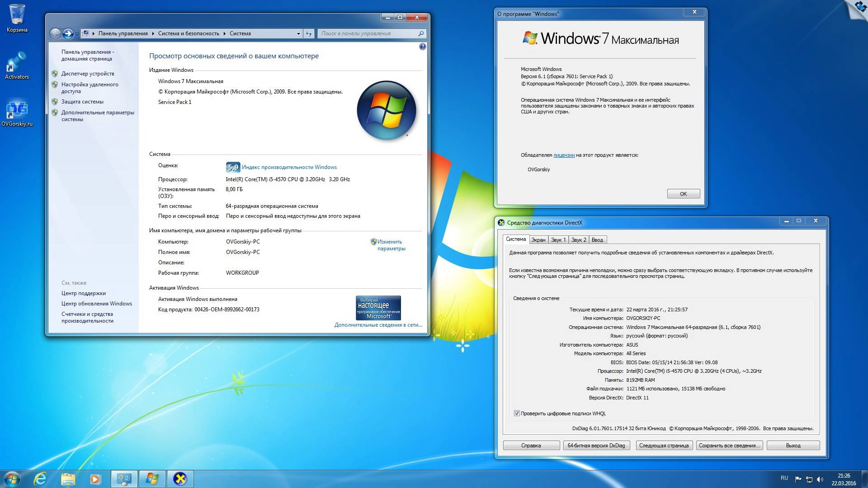Click the Forward arrow in System window
Viewport: 868px width, 488px height.
68,33
